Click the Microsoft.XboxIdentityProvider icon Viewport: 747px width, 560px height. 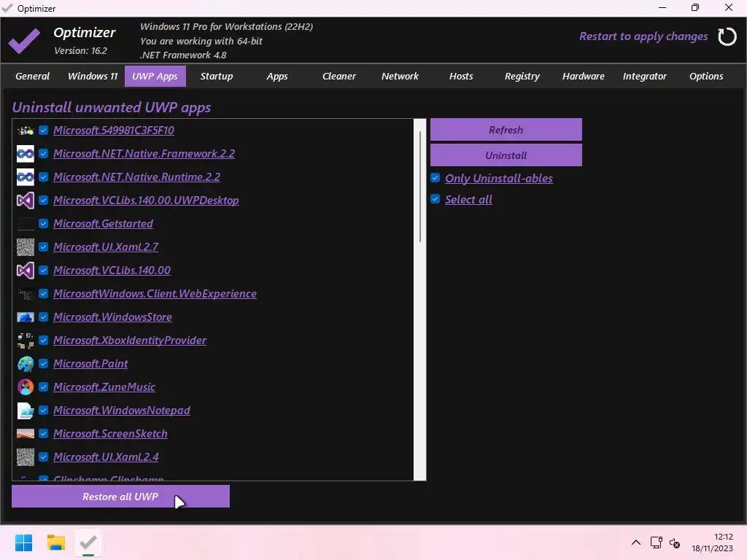(26, 341)
